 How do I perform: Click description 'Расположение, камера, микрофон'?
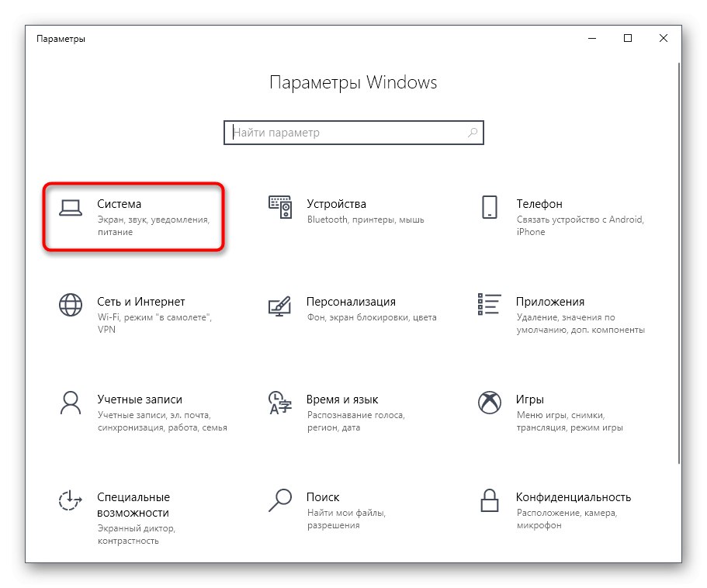coord(567,519)
